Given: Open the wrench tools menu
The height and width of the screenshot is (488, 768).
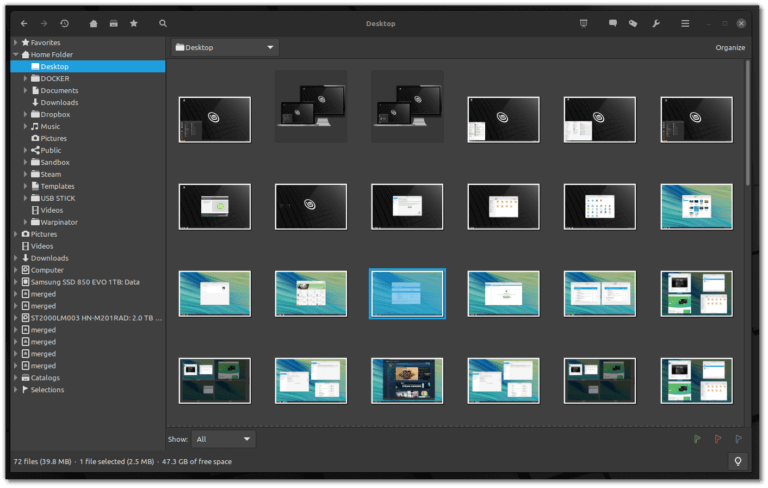Looking at the screenshot, I should click(x=656, y=24).
